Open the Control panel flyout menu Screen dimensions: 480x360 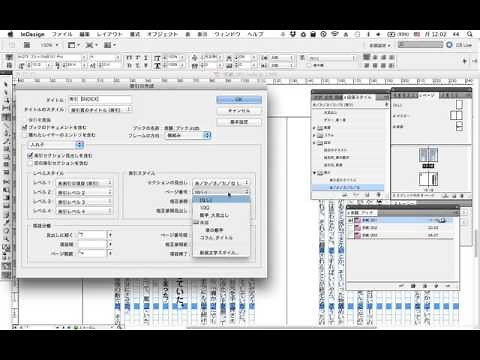pyautogui.click(x=474, y=61)
